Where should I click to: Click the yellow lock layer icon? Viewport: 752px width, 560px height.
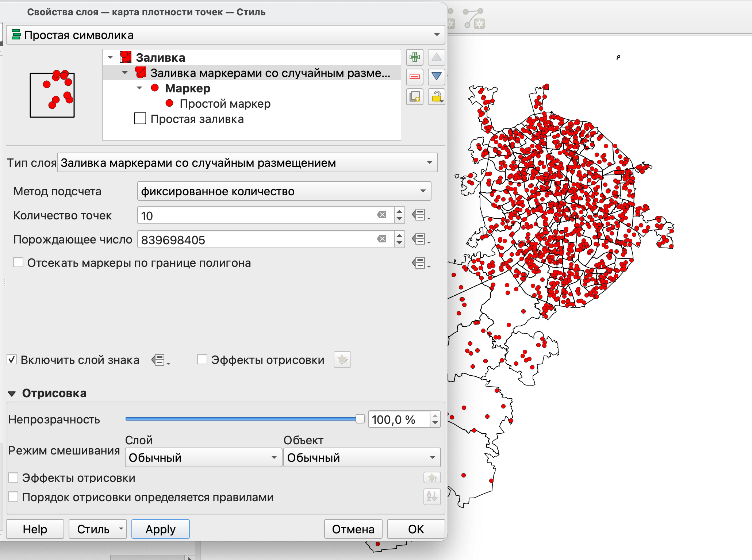[436, 97]
